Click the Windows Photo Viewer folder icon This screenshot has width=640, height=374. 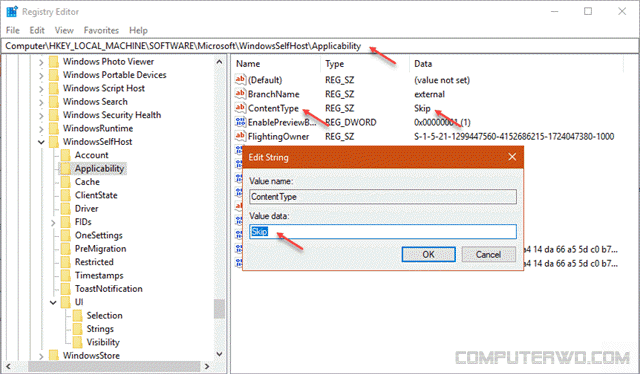point(54,62)
